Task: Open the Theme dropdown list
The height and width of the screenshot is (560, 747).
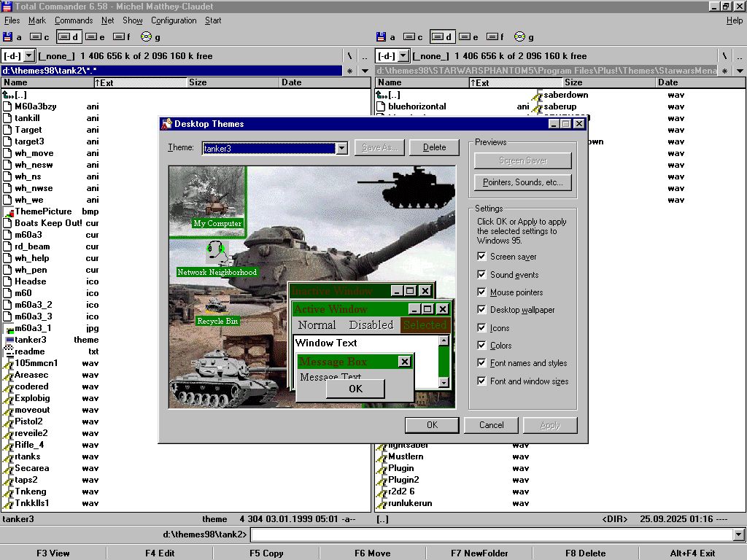Action: pos(341,148)
